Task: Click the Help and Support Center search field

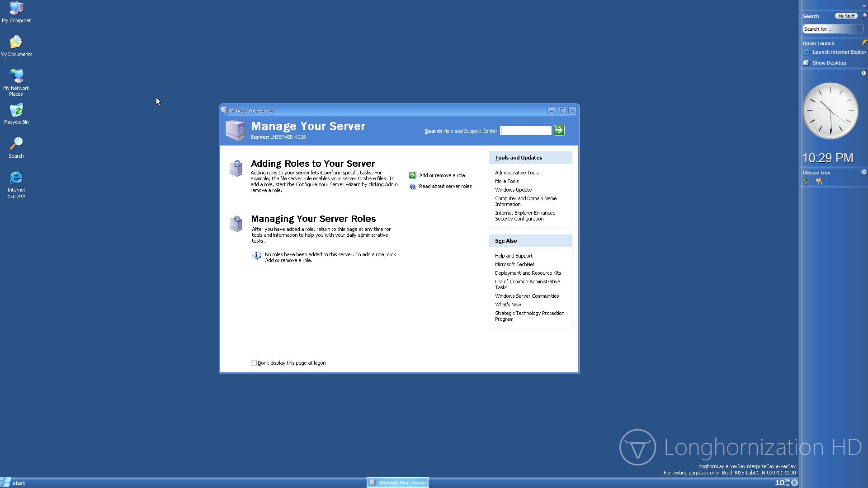Action: click(526, 131)
